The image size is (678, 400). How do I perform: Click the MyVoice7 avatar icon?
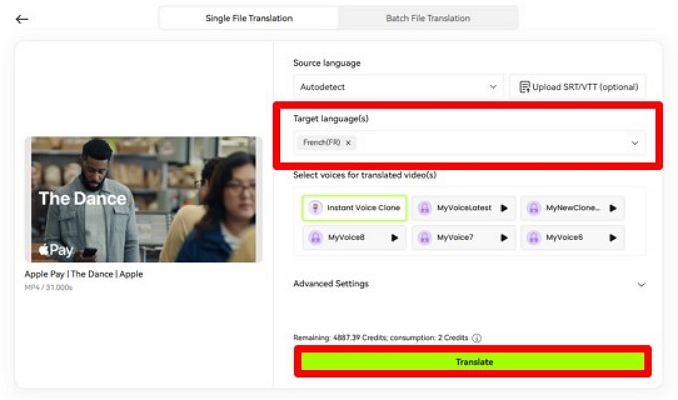(x=425, y=237)
